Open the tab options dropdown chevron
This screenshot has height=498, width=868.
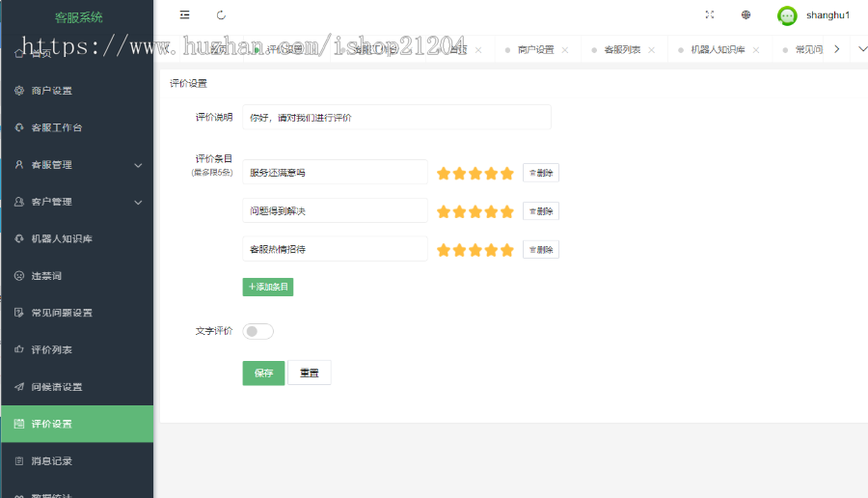(862, 49)
